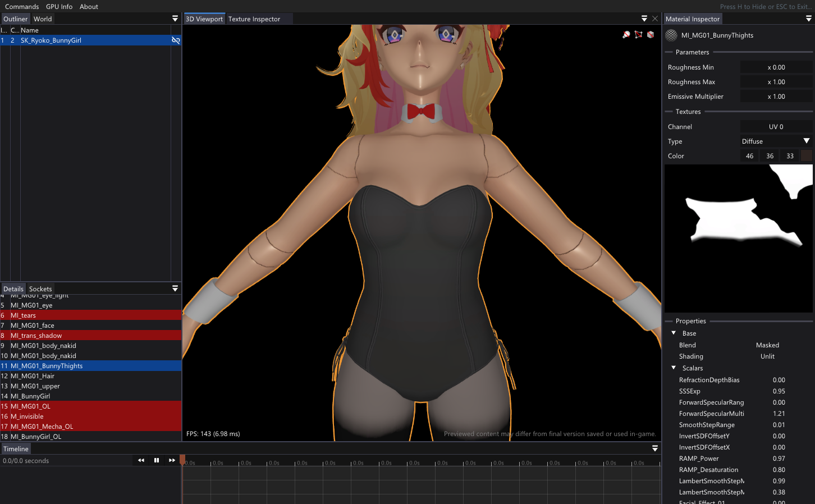
Task: Collapse the Scalars properties section
Action: (674, 368)
